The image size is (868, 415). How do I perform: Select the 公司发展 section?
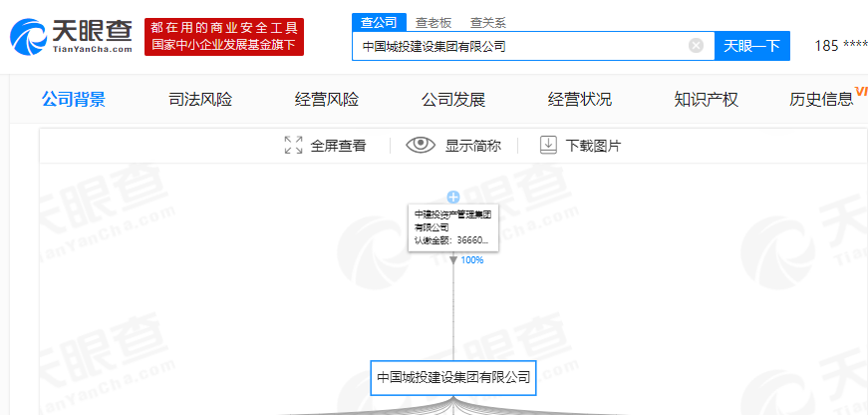(453, 99)
